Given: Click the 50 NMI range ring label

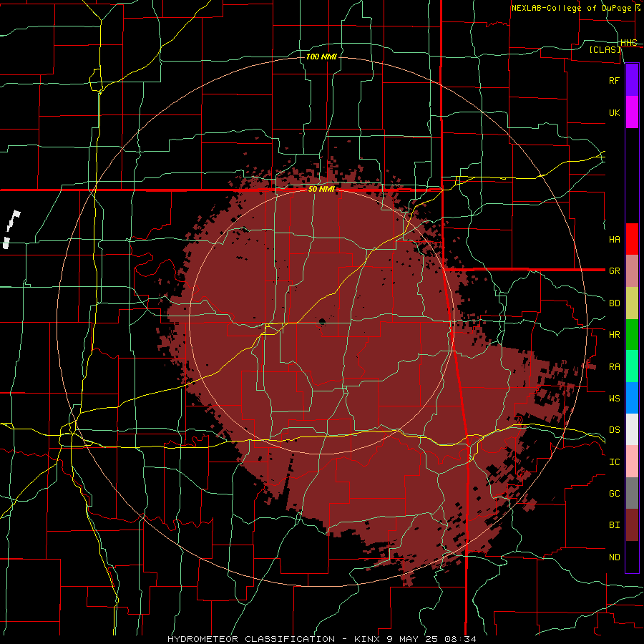Looking at the screenshot, I should 321,190.
